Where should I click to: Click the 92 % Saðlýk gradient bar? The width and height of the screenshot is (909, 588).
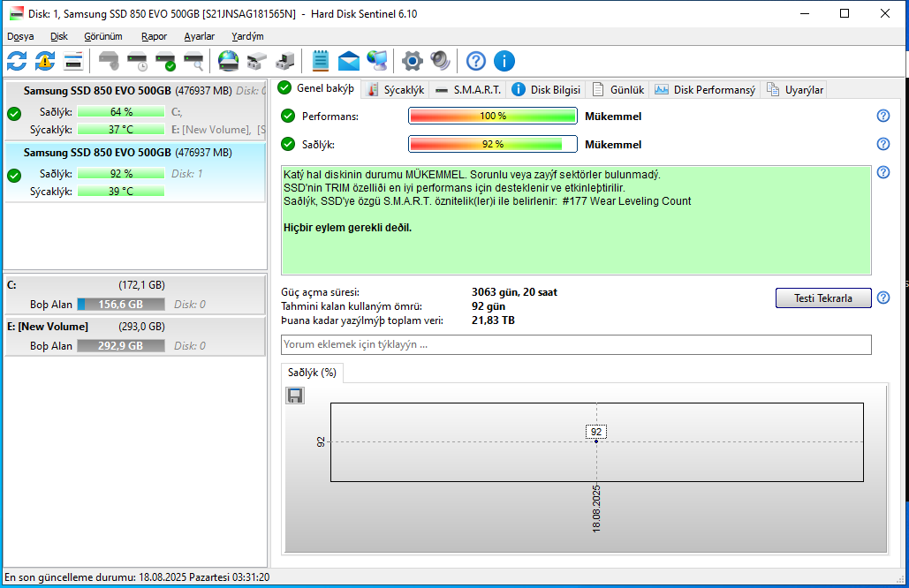493,144
